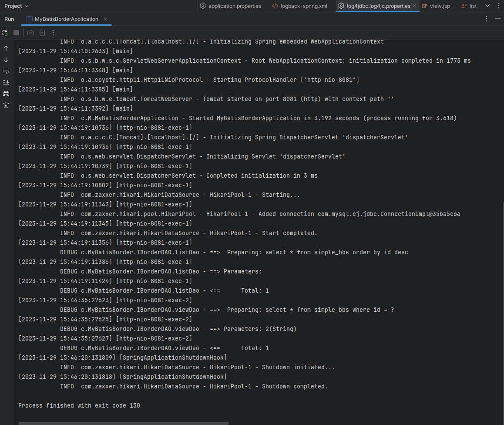The width and height of the screenshot is (504, 425).
Task: Click 'HikariPool-1 - Shutdown initiated...' line
Action: [x=197, y=367]
